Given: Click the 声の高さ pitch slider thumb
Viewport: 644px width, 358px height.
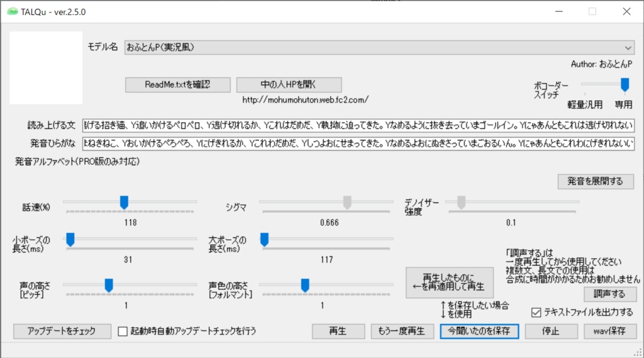Looking at the screenshot, I should pyautogui.click(x=109, y=285).
